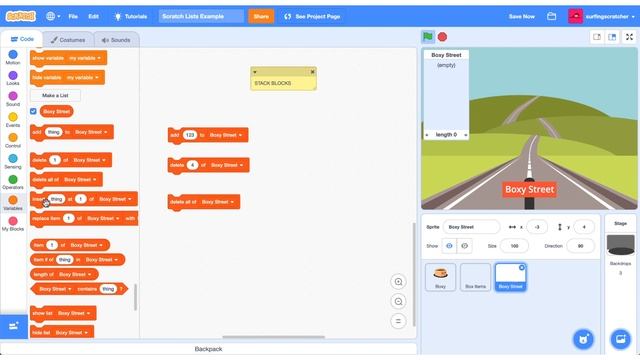Screen dimensions: 640x360
Task: Select the Sensing block category
Action: click(x=13, y=162)
